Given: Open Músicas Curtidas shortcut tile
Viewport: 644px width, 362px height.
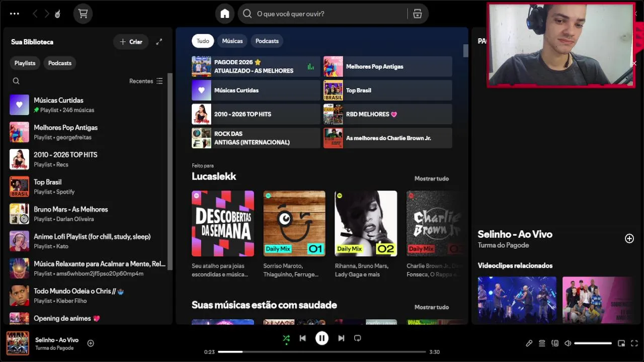Looking at the screenshot, I should (x=256, y=90).
